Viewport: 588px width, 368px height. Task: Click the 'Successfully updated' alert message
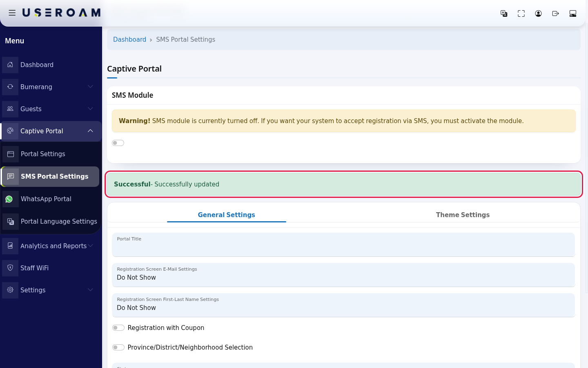tap(343, 184)
